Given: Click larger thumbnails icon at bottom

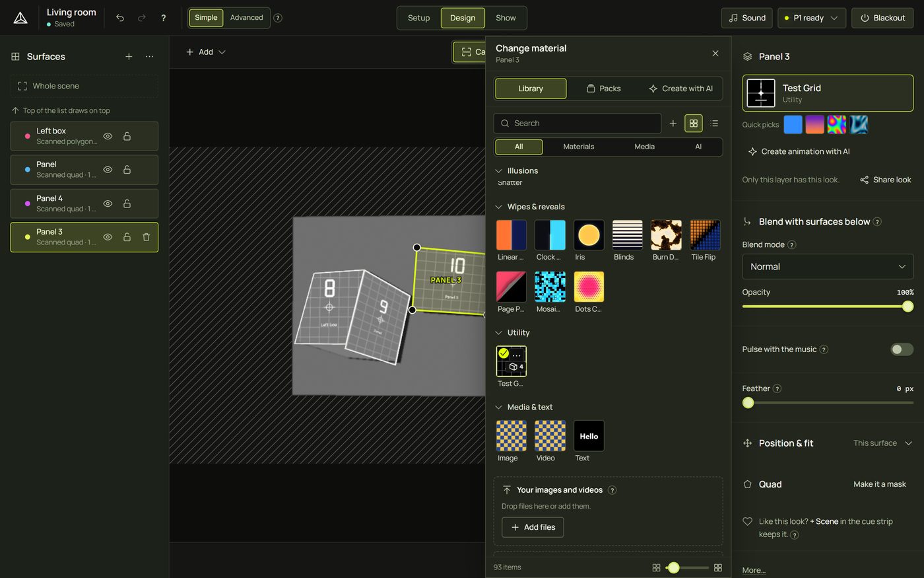Looking at the screenshot, I should click(718, 567).
